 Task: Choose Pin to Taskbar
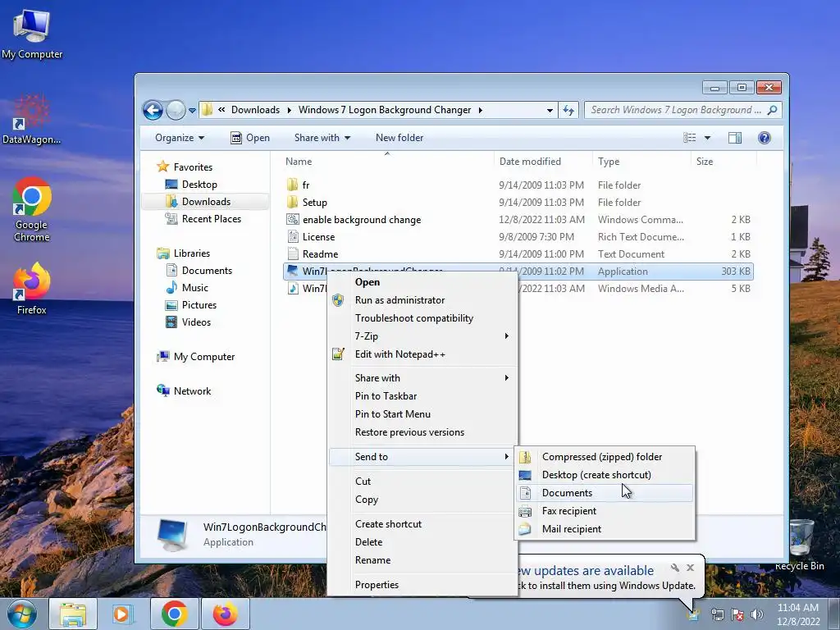422,396
